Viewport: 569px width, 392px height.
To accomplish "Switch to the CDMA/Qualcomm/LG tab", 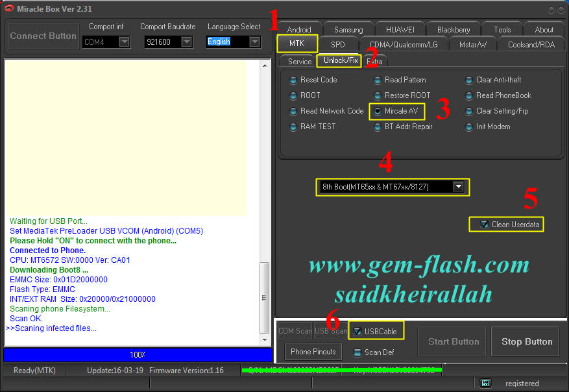I will click(404, 44).
